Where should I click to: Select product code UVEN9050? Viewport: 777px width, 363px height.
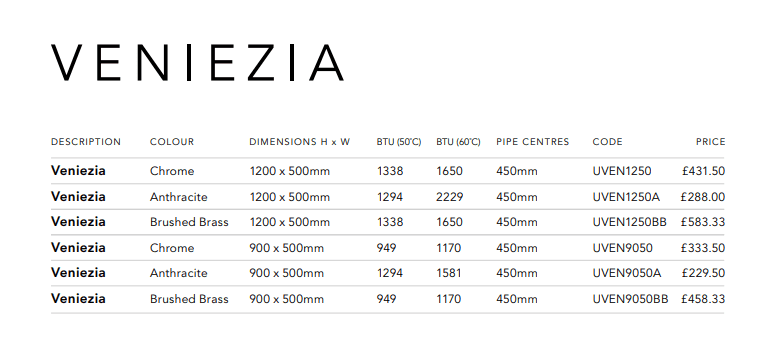click(622, 248)
